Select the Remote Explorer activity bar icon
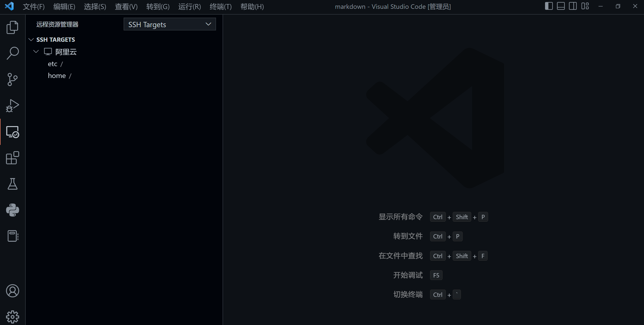 tap(12, 132)
